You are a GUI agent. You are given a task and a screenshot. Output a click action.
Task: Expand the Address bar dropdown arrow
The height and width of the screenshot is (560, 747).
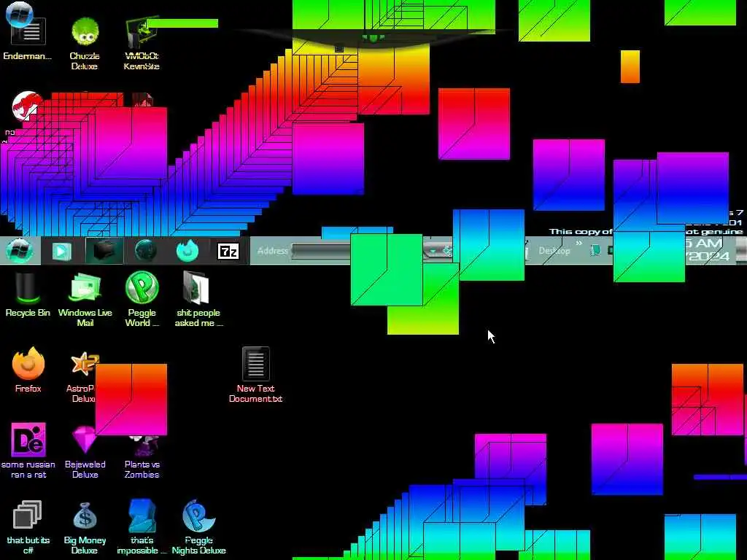(433, 251)
